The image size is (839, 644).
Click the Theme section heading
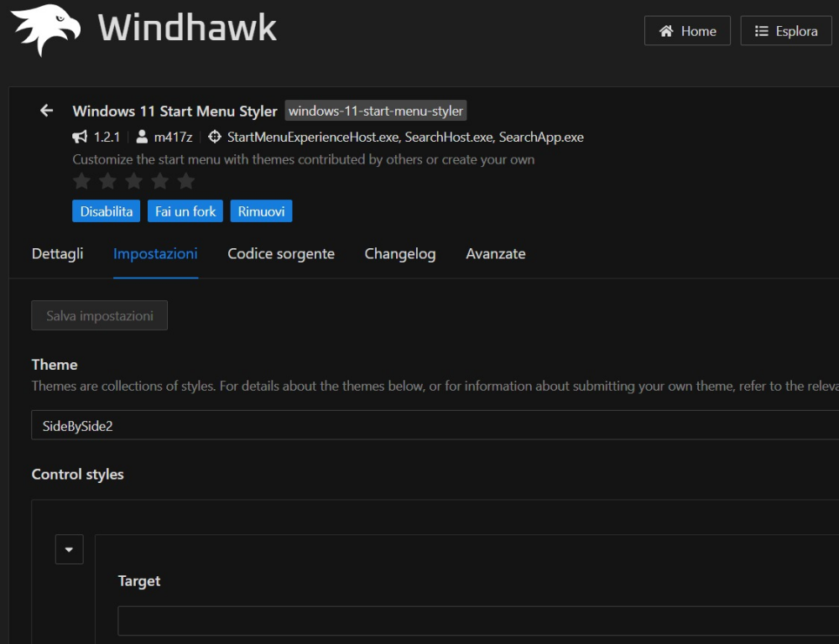tap(55, 365)
